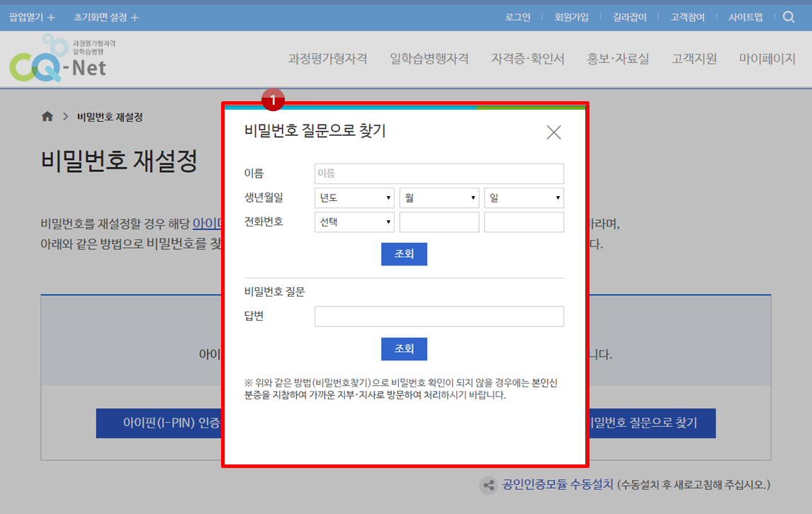Open the 고객지원 menu
Viewport: 812px width, 514px height.
694,59
